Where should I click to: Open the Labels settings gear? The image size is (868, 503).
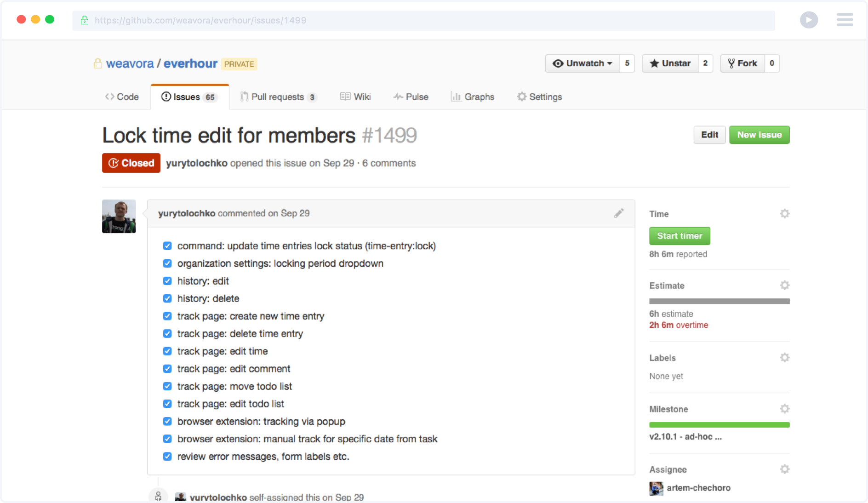point(784,357)
